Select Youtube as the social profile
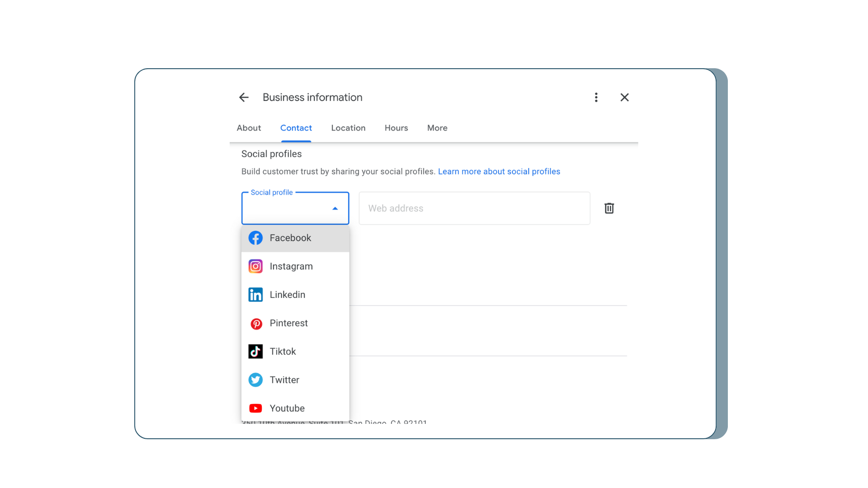This screenshot has width=868, height=488. (x=295, y=408)
